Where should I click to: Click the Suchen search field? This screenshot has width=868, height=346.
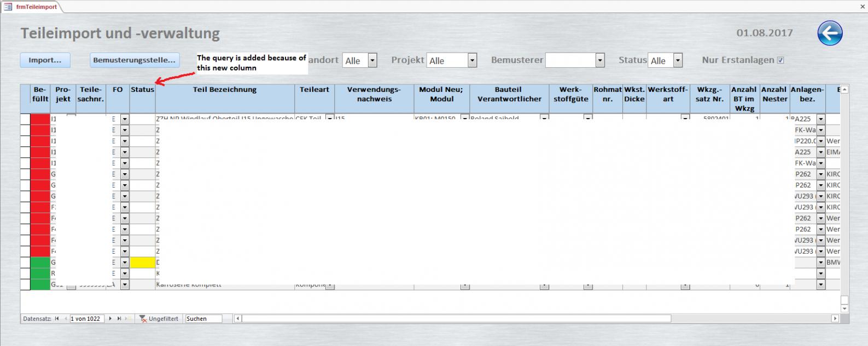point(204,319)
